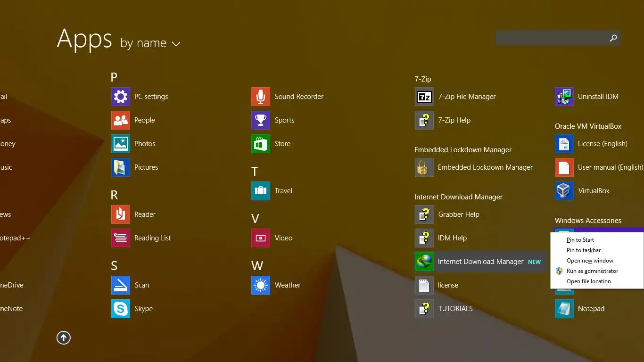Click the 'TUTORIALS' entry label
Image resolution: width=644 pixels, height=362 pixels.
455,309
